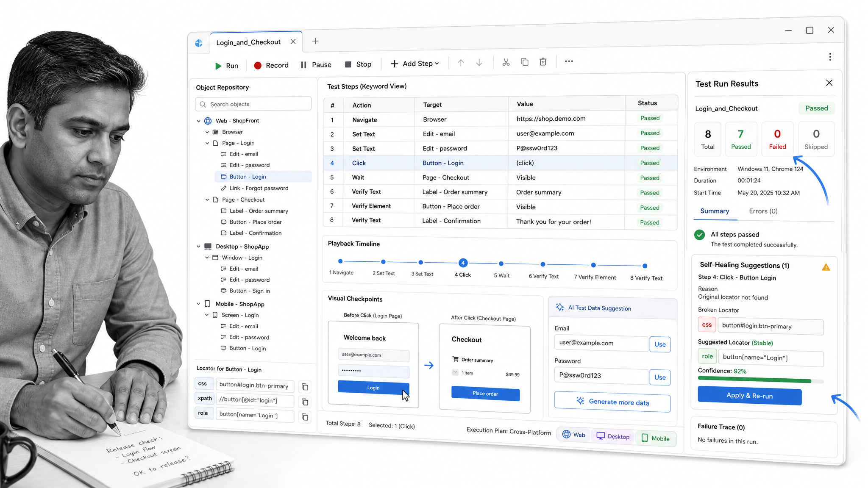Select Link - Forgot password in repository

pos(259,188)
